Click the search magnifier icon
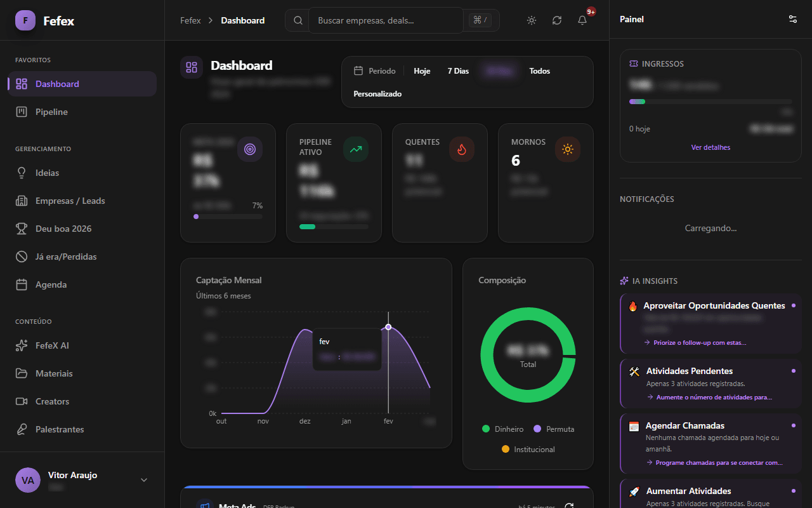The image size is (812, 508). pyautogui.click(x=298, y=20)
